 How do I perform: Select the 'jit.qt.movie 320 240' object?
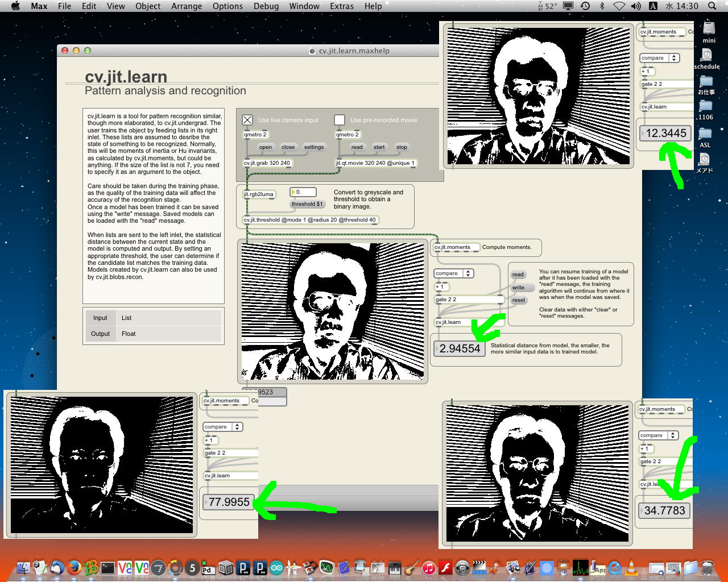[x=376, y=163]
